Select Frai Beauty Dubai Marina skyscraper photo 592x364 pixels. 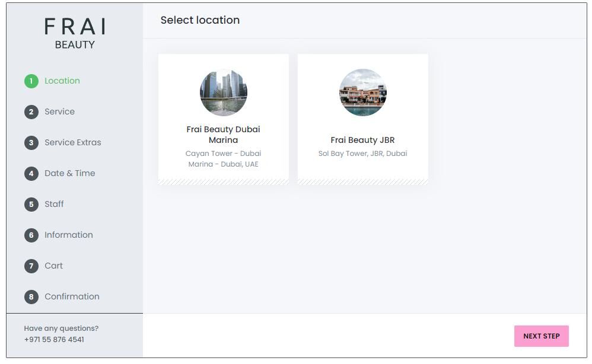point(224,92)
